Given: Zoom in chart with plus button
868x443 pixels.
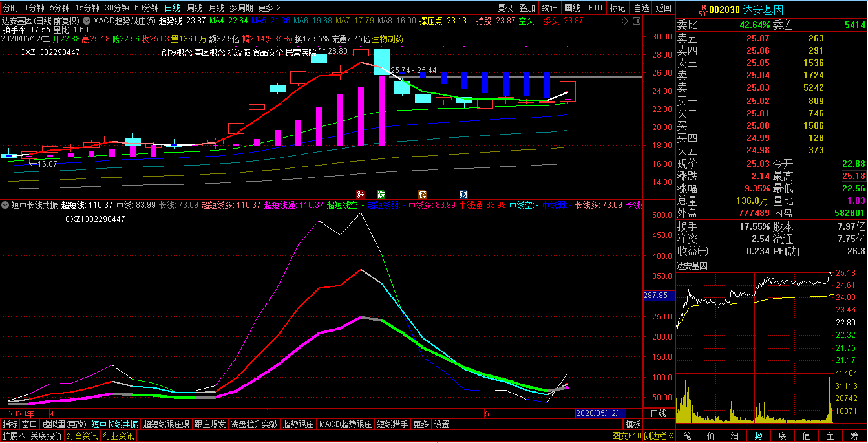Looking at the screenshot, I should [x=651, y=425].
